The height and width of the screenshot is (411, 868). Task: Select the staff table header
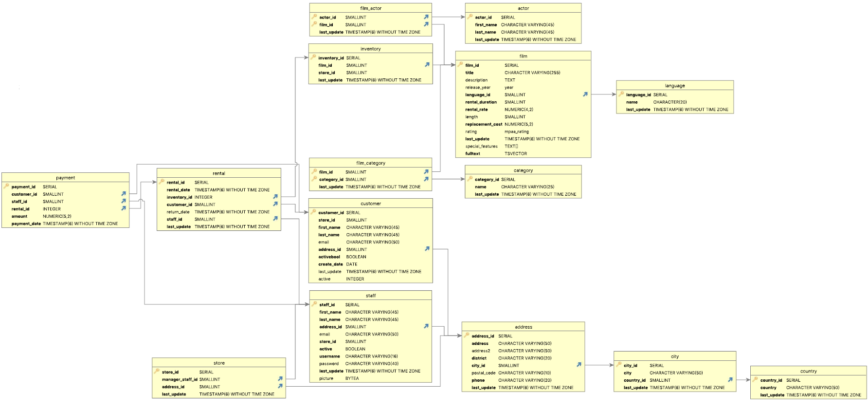pos(371,296)
